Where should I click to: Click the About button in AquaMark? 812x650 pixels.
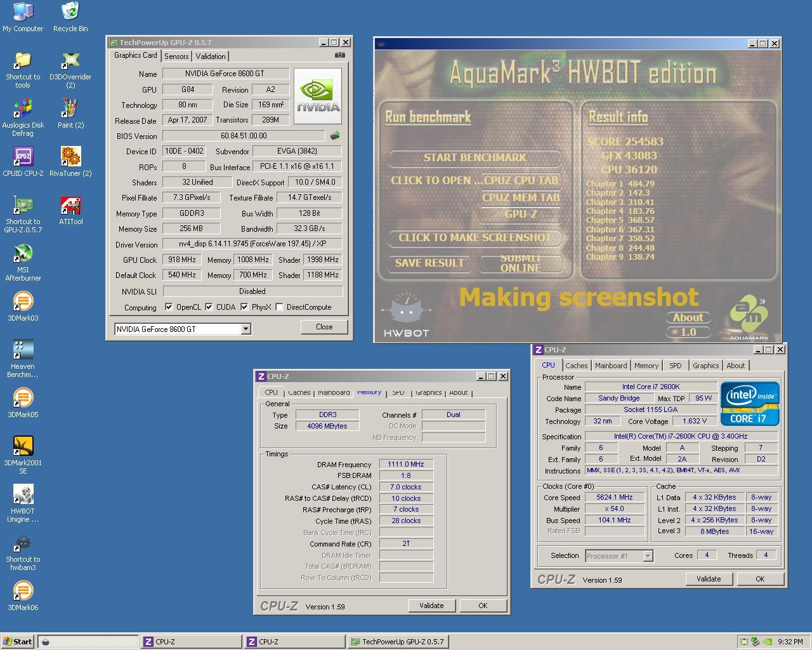688,317
